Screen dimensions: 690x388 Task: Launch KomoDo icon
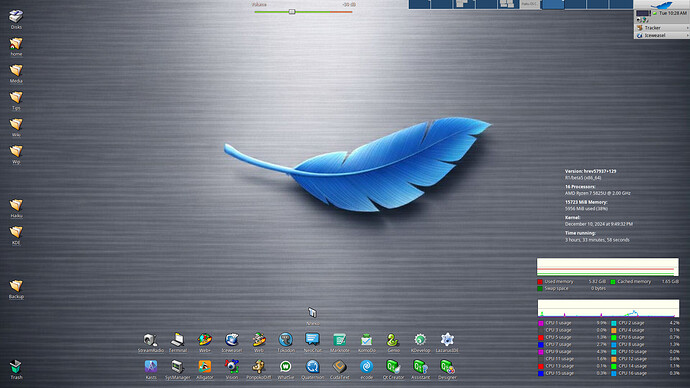pos(367,340)
